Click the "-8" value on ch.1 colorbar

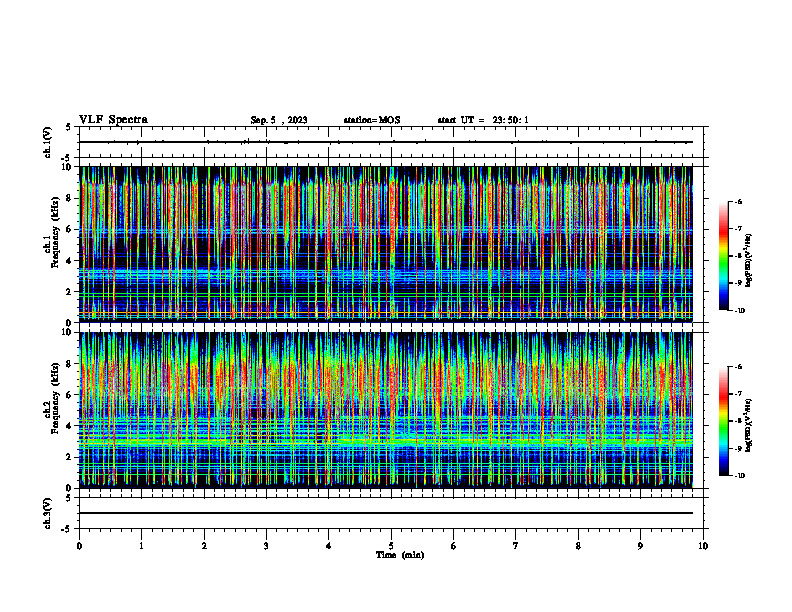pos(739,256)
